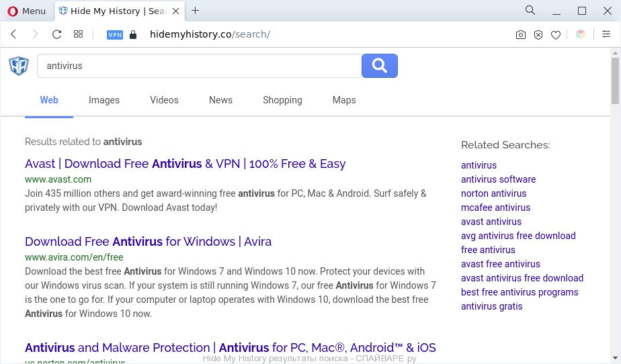Click 'Results related to antivirus' text

pyautogui.click(x=83, y=142)
